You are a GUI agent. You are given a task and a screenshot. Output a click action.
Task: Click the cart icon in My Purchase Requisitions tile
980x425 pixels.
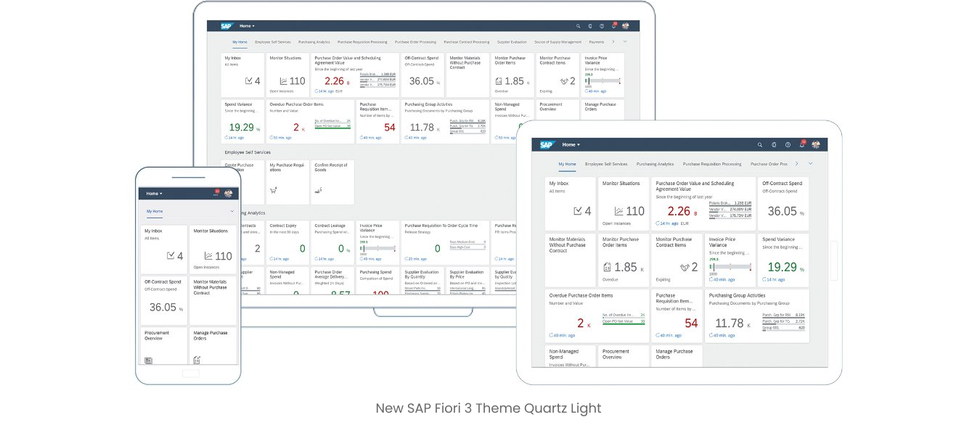(x=273, y=191)
